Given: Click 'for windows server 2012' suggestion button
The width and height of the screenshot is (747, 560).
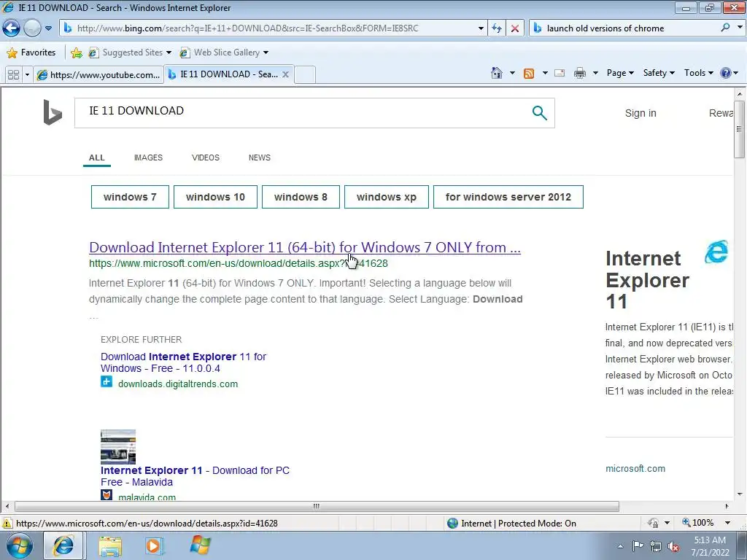Looking at the screenshot, I should [508, 197].
